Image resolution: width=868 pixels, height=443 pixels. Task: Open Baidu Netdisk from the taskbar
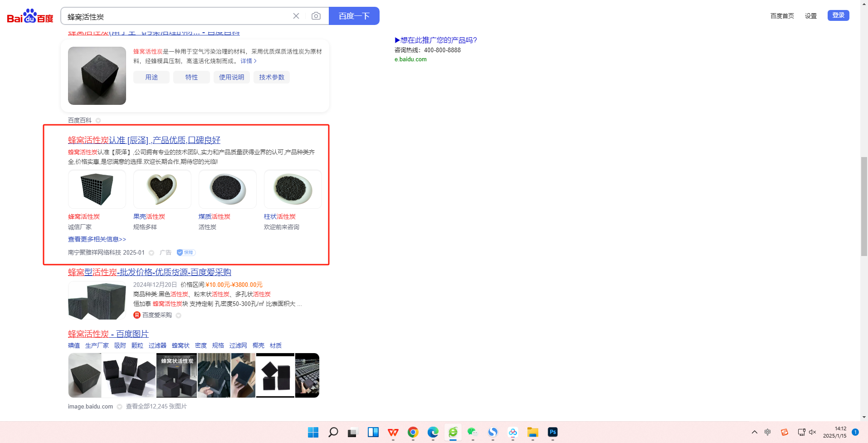point(513,432)
